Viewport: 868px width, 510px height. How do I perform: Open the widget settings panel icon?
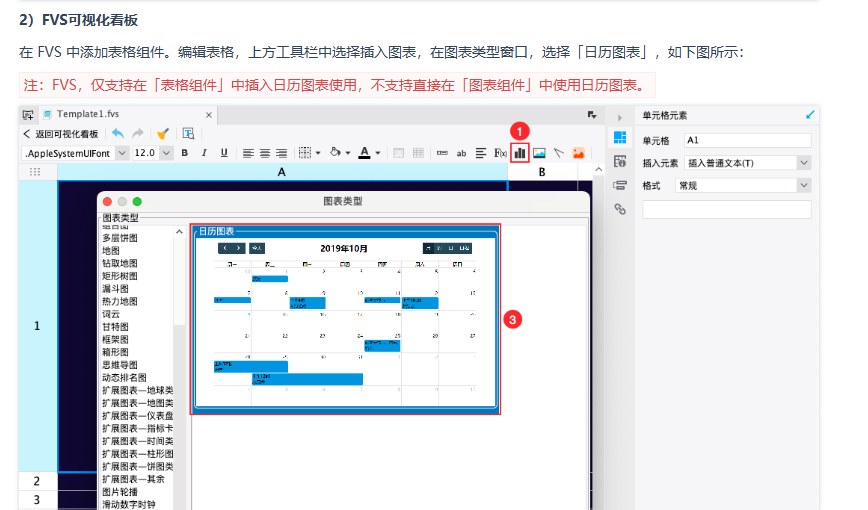620,186
